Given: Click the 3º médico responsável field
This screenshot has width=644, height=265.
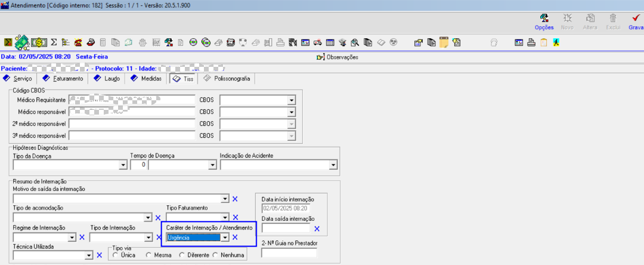Looking at the screenshot, I should (x=132, y=135).
